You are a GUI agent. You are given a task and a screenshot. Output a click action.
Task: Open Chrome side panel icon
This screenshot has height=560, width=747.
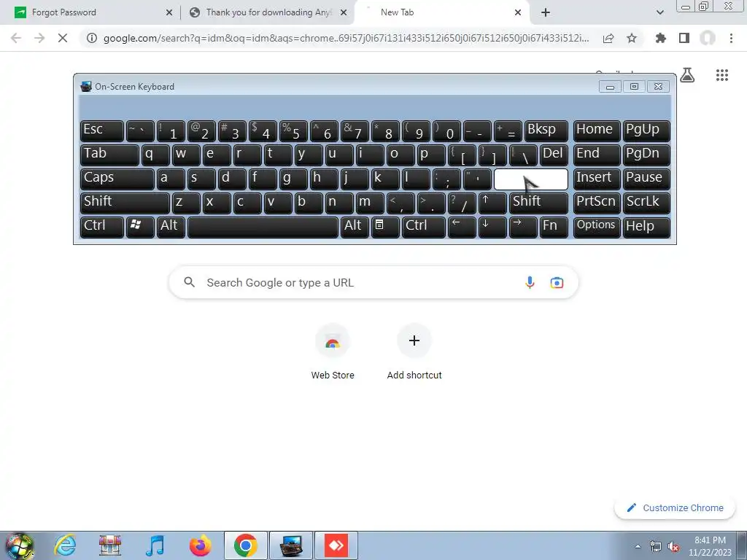(684, 38)
